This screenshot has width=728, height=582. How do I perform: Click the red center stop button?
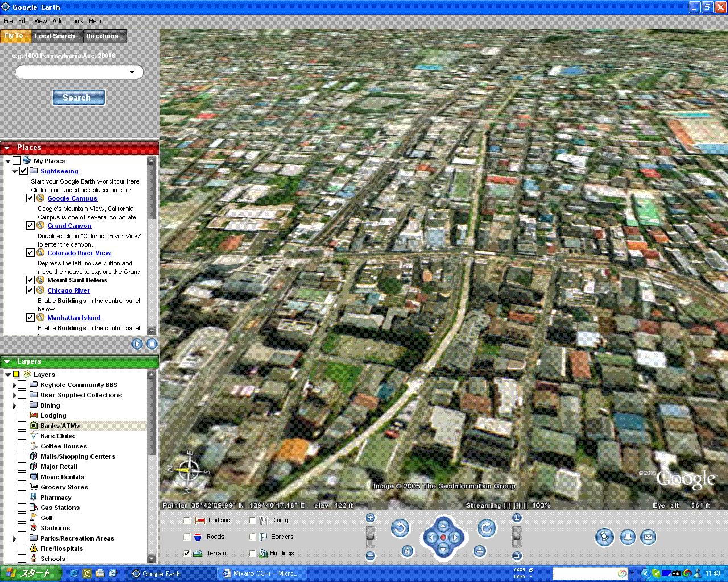443,537
